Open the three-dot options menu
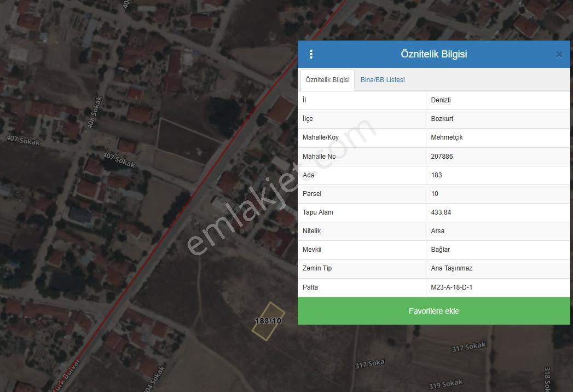 [x=311, y=54]
